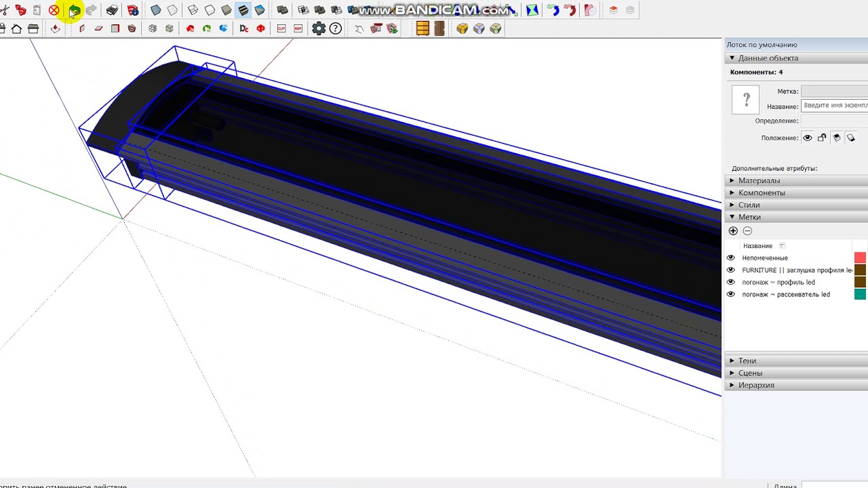Open the gear settings icon

click(319, 28)
